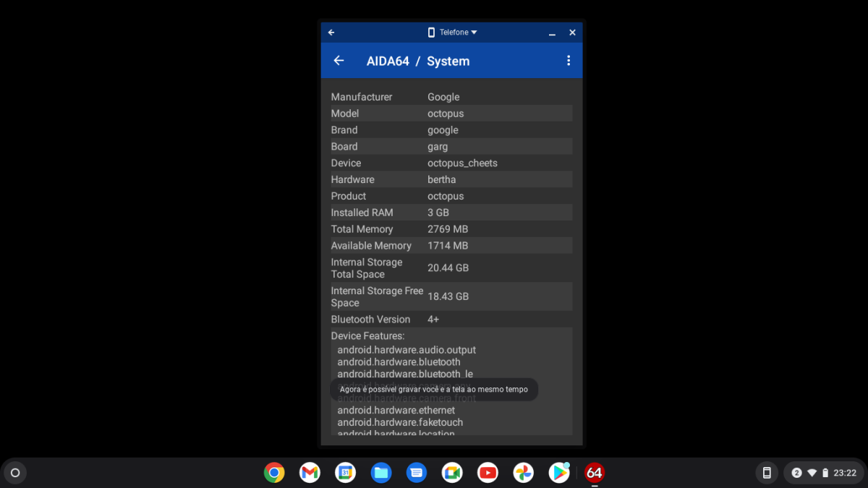The height and width of the screenshot is (488, 868).
Task: Open AIDA64 three-dot overflow menu
Action: [x=569, y=61]
